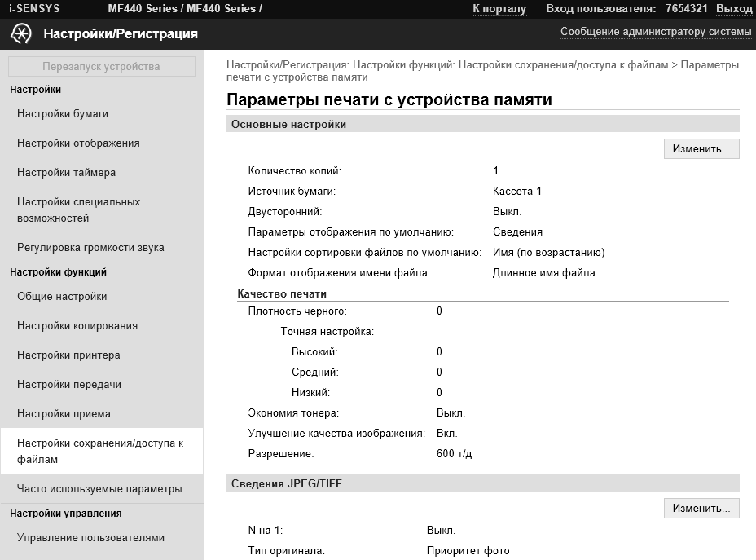Go to Регулировка громкости звука
The image size is (756, 560).
coord(90,248)
